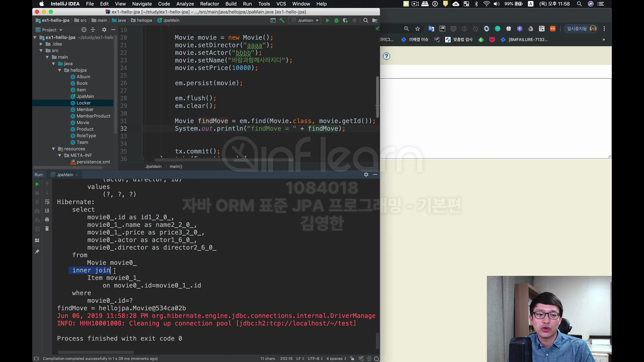Select the JpaMain tab in Run panel

tap(65, 175)
